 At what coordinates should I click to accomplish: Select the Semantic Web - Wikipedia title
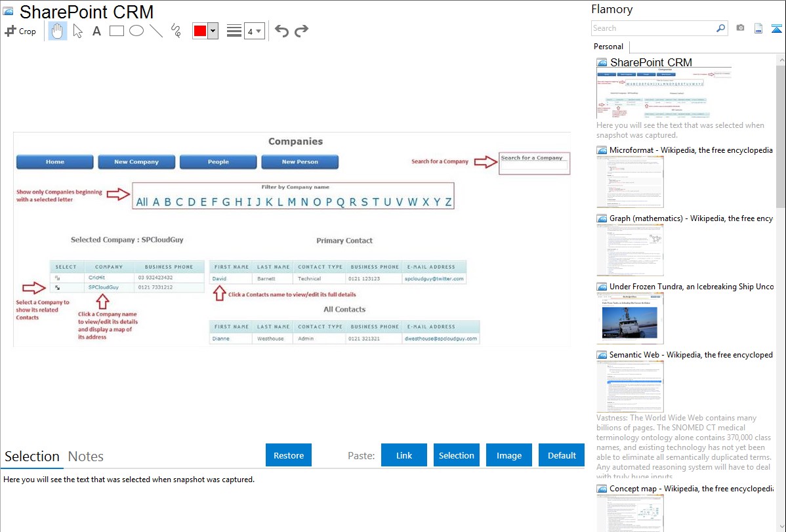[691, 355]
